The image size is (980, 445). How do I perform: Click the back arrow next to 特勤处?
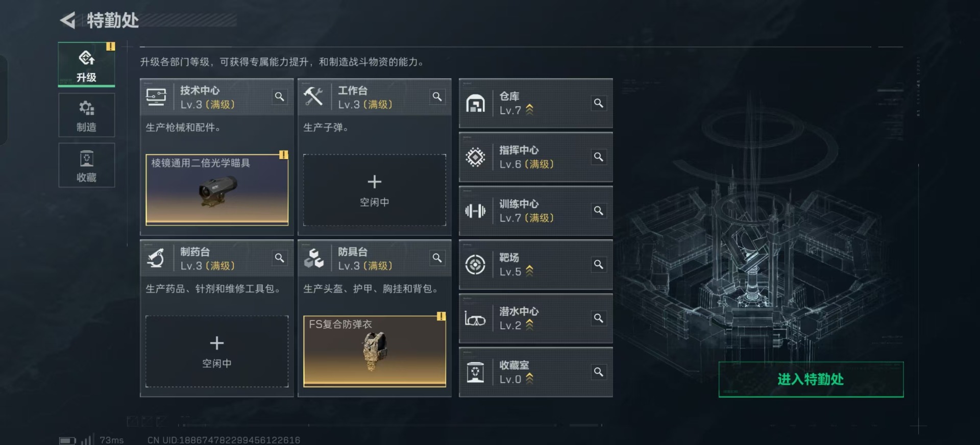[x=68, y=20]
